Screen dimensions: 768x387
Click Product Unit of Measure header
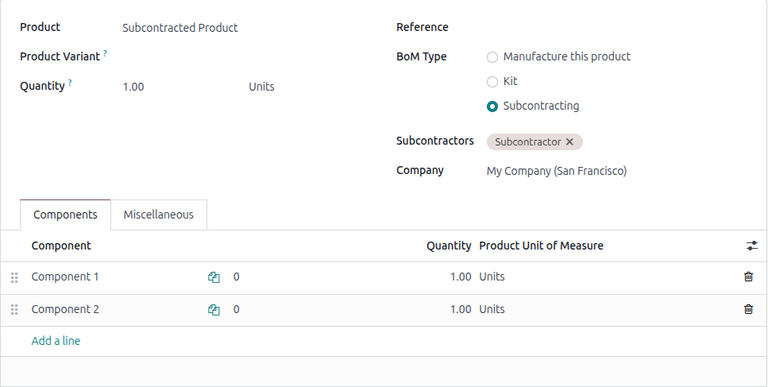541,246
